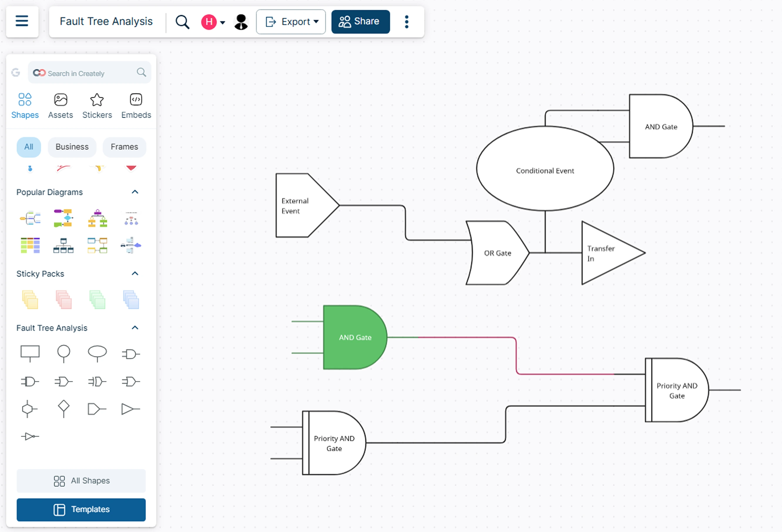Select the triangle transfer shape in library
Viewport: 782px width, 532px height.
131,409
